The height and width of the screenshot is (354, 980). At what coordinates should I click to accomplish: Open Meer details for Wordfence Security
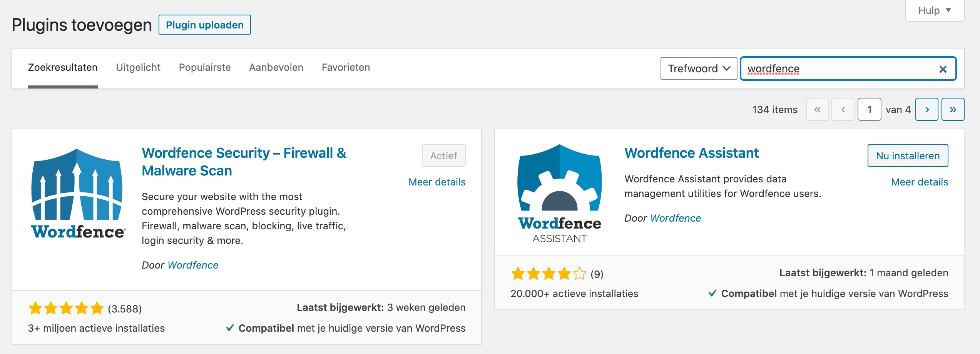(437, 182)
